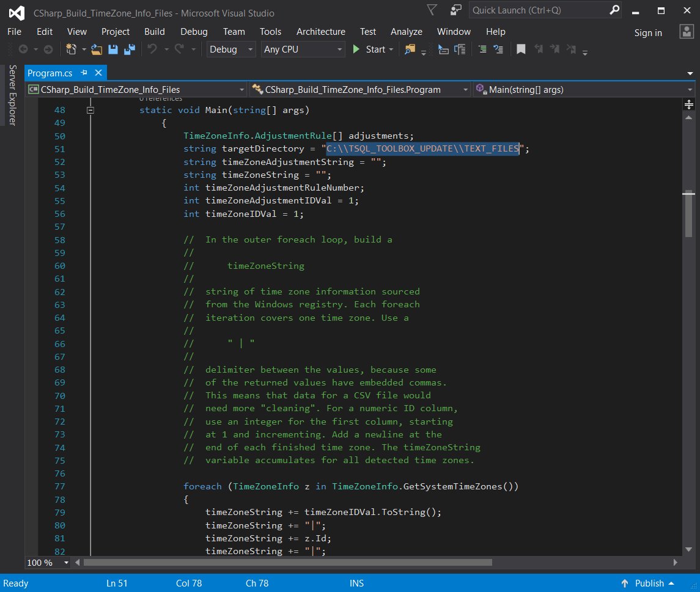700x592 pixels.
Task: Toggle the pin on the Program.cs tab
Action: coord(84,73)
